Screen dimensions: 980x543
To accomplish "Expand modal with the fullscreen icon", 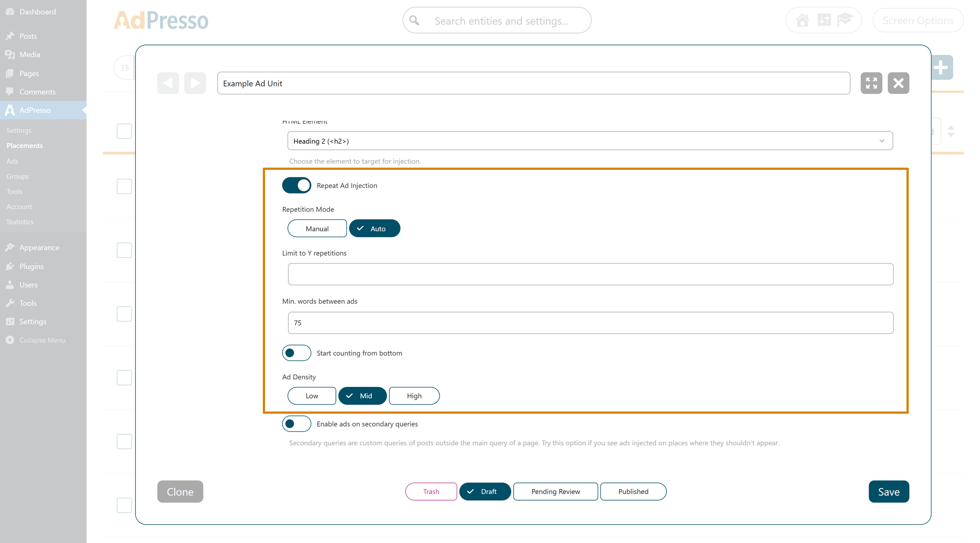I will coord(871,83).
